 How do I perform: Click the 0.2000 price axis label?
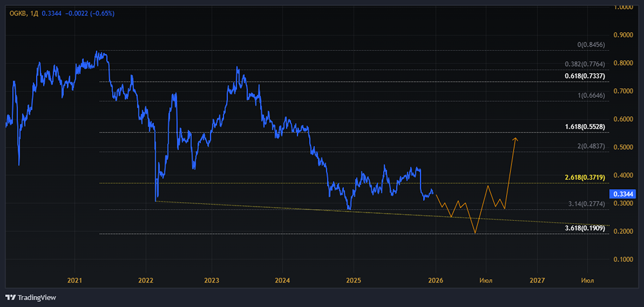[x=622, y=232]
